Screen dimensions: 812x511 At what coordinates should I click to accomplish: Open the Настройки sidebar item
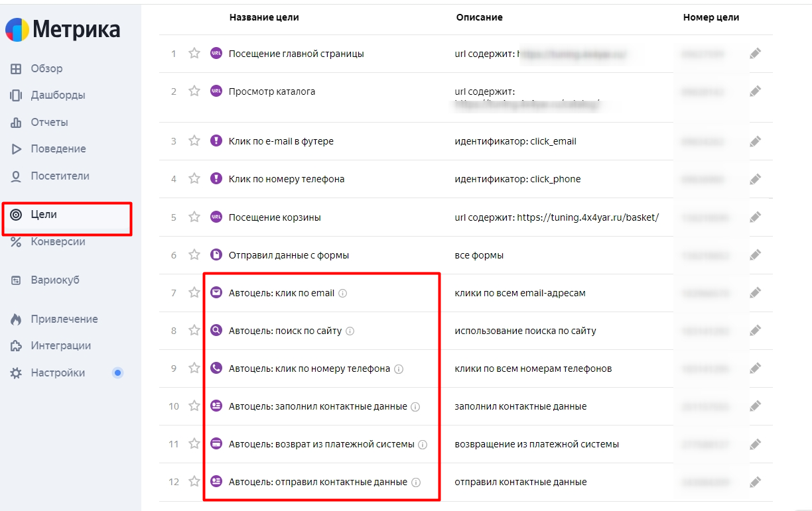coord(58,373)
